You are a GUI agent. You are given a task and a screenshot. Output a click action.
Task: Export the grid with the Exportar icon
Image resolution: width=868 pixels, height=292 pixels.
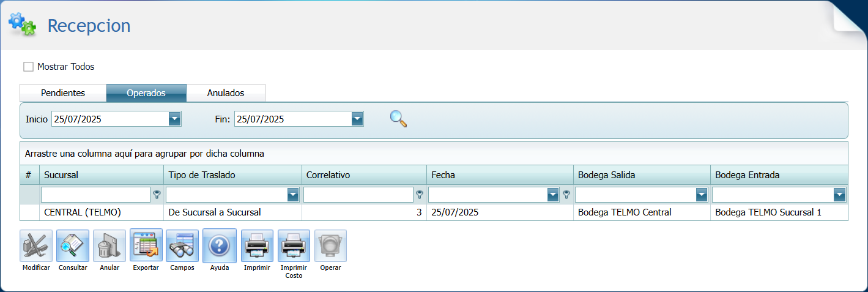(x=146, y=246)
